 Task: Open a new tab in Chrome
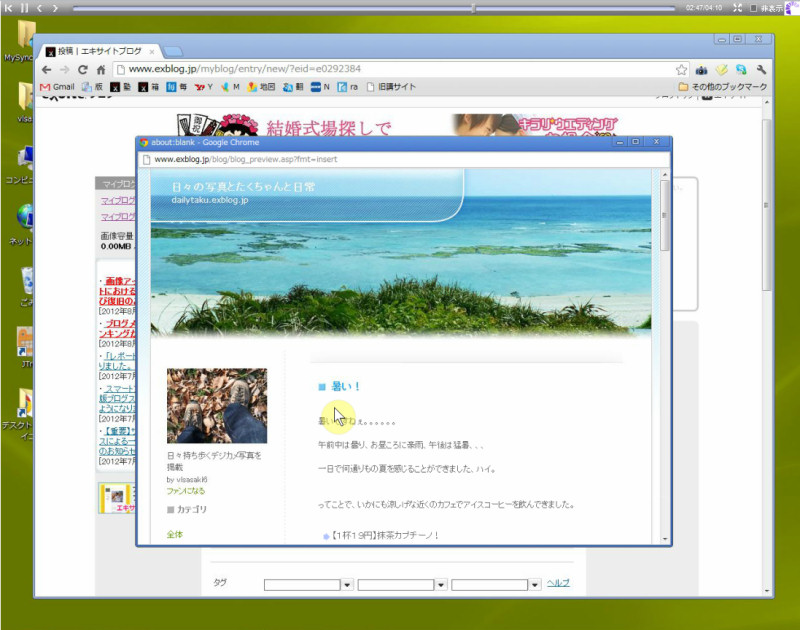click(x=173, y=51)
